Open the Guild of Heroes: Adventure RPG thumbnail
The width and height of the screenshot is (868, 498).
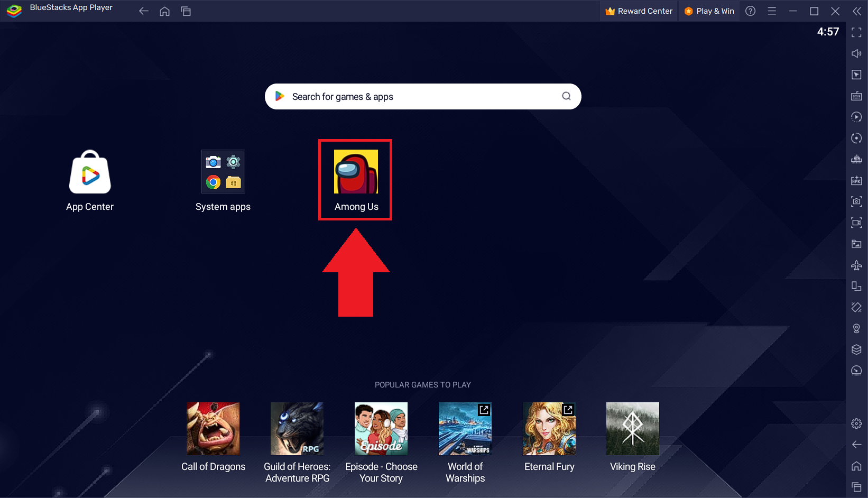point(297,429)
